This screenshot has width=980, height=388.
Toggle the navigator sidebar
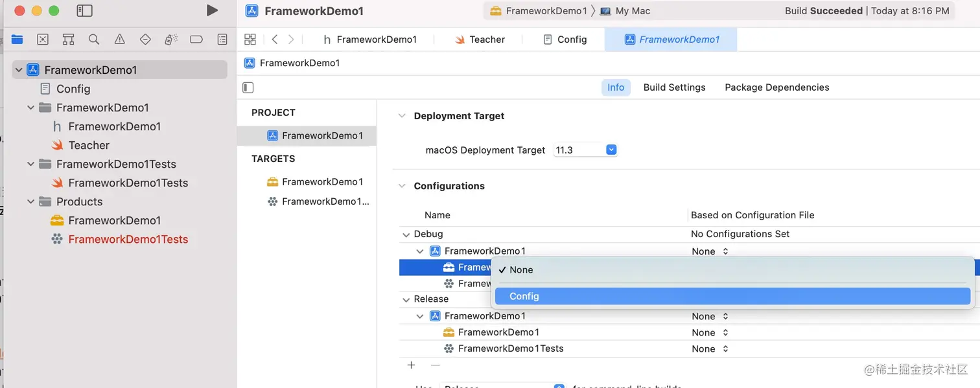[84, 10]
